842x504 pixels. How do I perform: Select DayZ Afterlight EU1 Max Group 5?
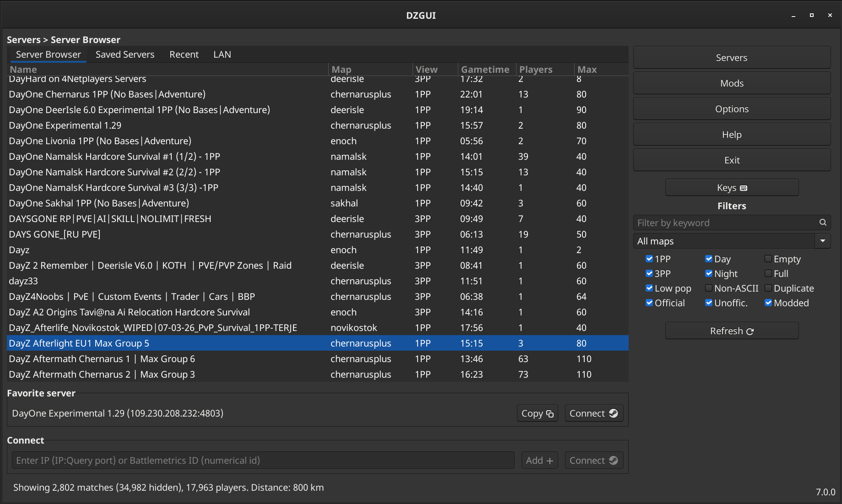[318, 343]
